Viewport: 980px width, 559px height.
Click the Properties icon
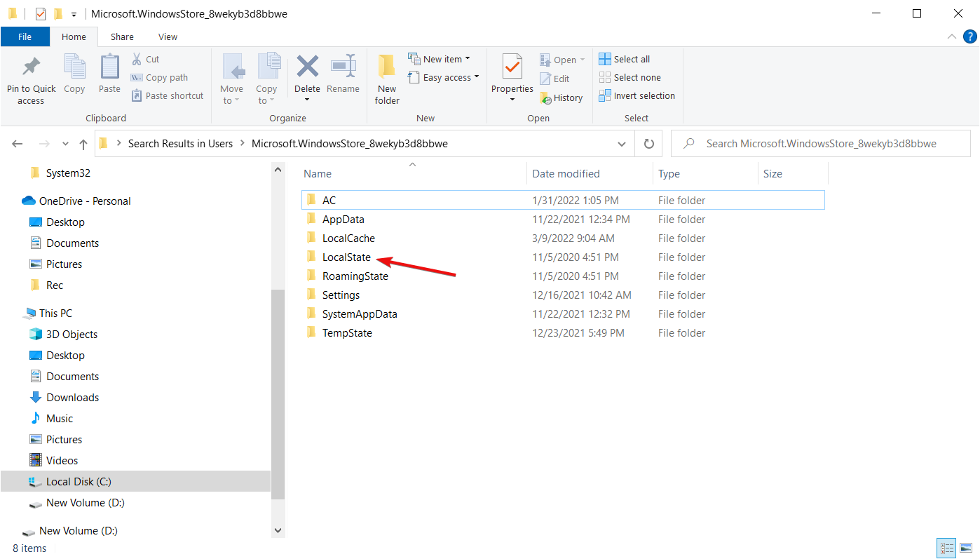click(x=512, y=68)
